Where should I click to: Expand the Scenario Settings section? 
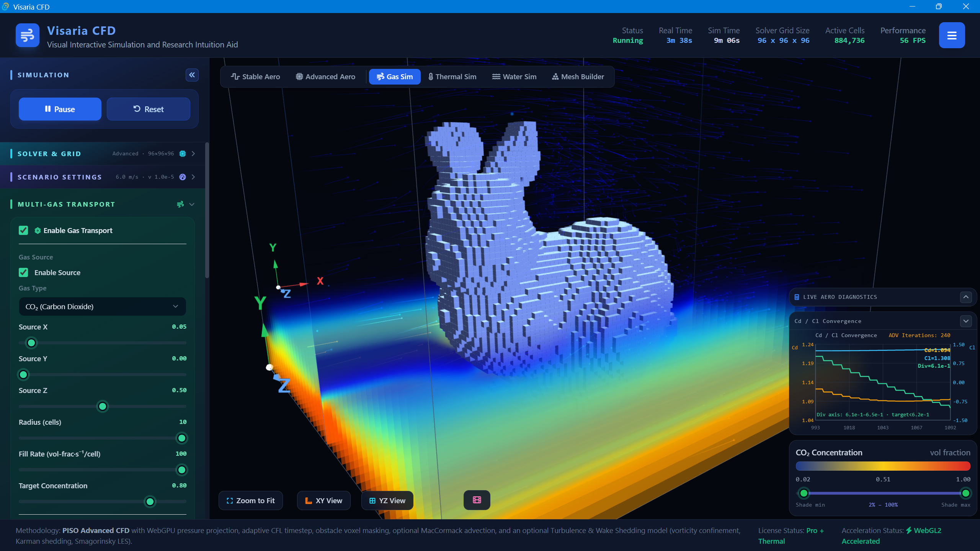tap(193, 177)
